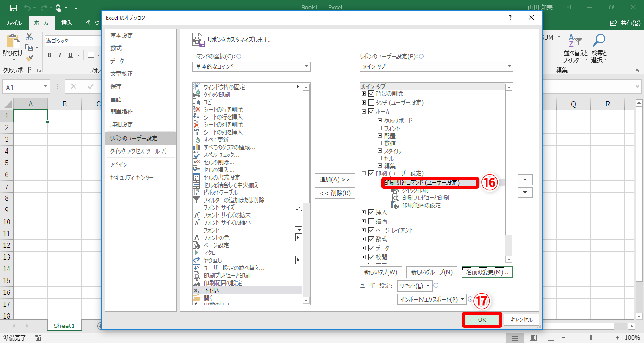644x343 pixels.
Task: Select the すべてのグラフの種類 chart icon
Action: click(x=197, y=147)
